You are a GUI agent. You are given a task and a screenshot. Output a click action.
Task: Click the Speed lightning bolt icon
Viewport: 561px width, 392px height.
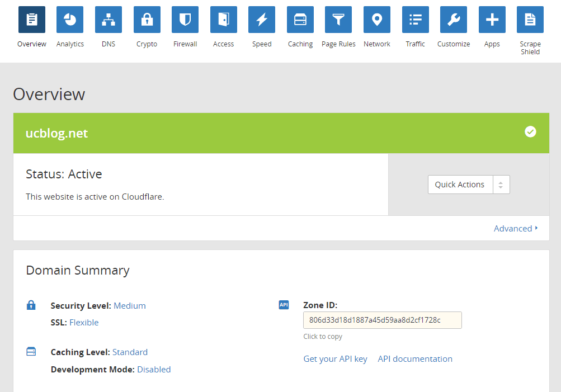(x=262, y=20)
